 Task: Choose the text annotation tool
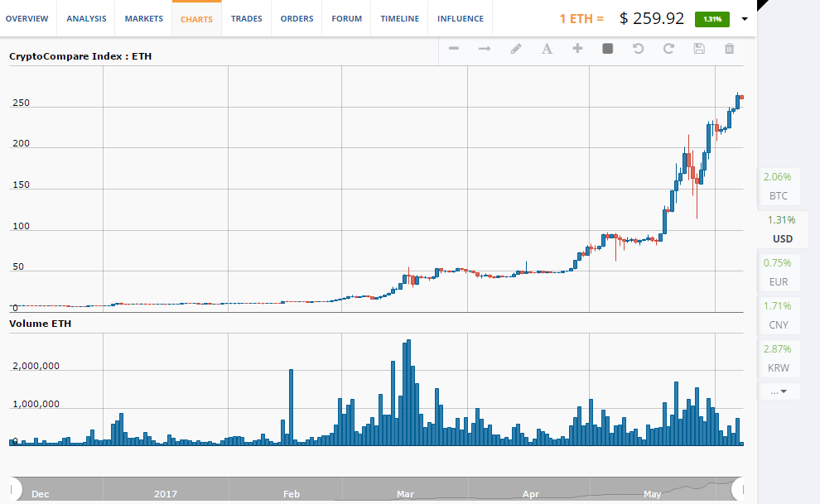coord(547,49)
